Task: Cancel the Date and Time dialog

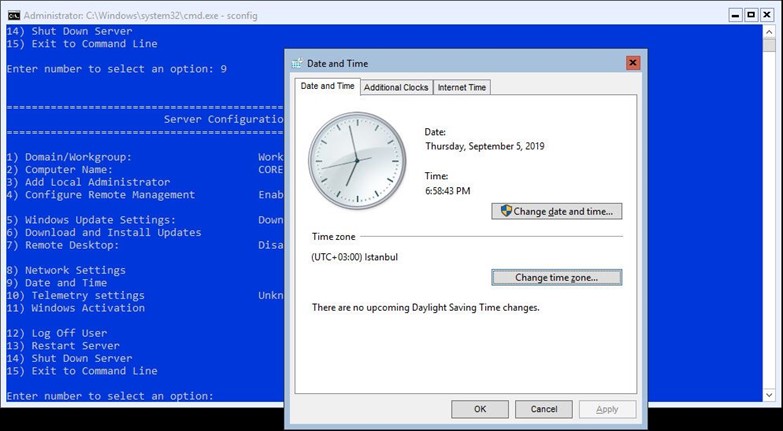Action: (x=544, y=409)
